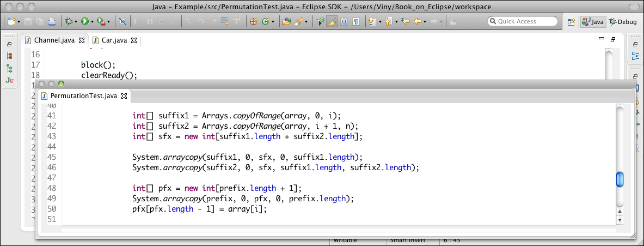Image resolution: width=644 pixels, height=246 pixels.
Task: Click the Search flashlight icon
Action: coord(298,21)
